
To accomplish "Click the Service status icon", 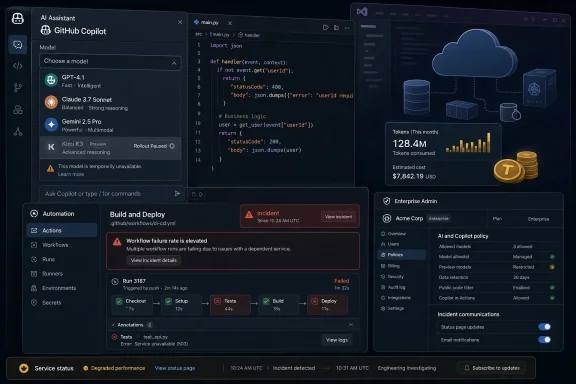I will click(x=24, y=368).
